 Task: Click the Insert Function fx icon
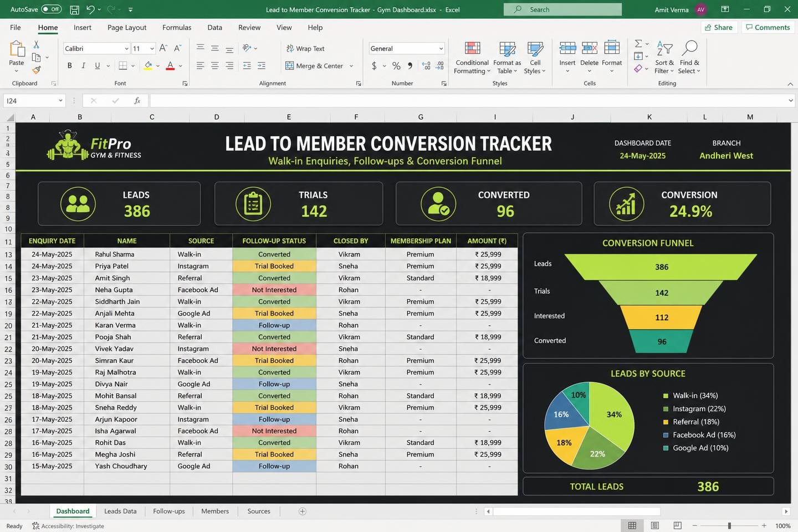pyautogui.click(x=137, y=101)
